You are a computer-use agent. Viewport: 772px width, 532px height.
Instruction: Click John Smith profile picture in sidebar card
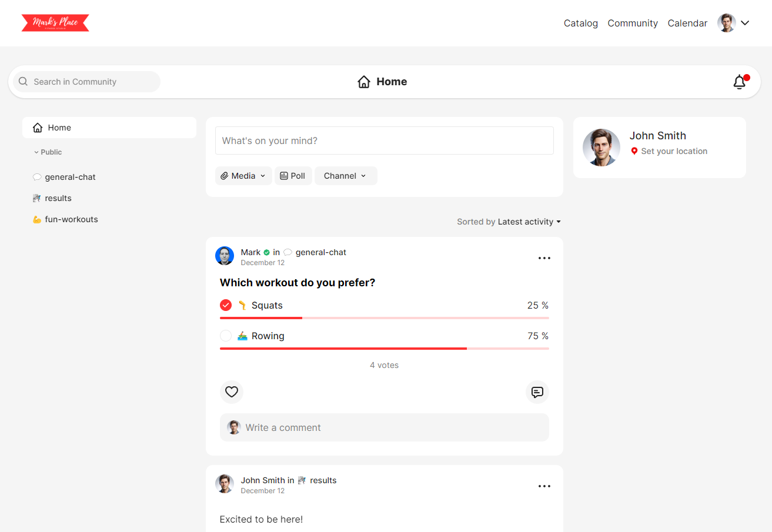601,148
